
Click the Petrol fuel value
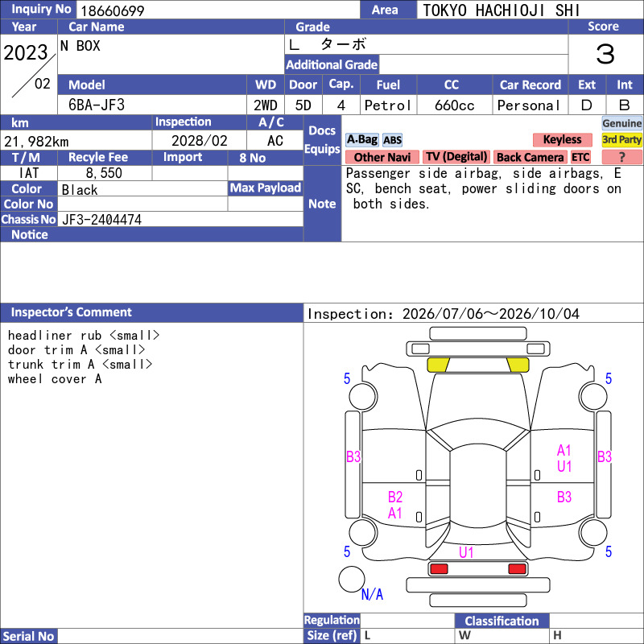coord(388,105)
